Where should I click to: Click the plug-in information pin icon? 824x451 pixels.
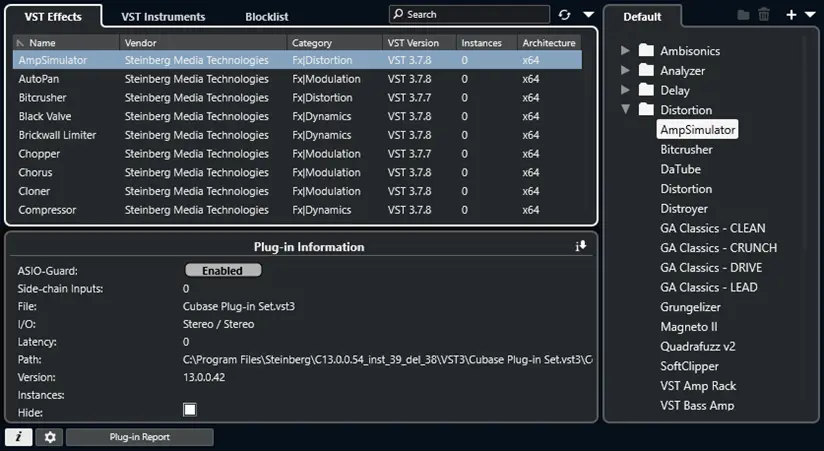click(x=581, y=245)
